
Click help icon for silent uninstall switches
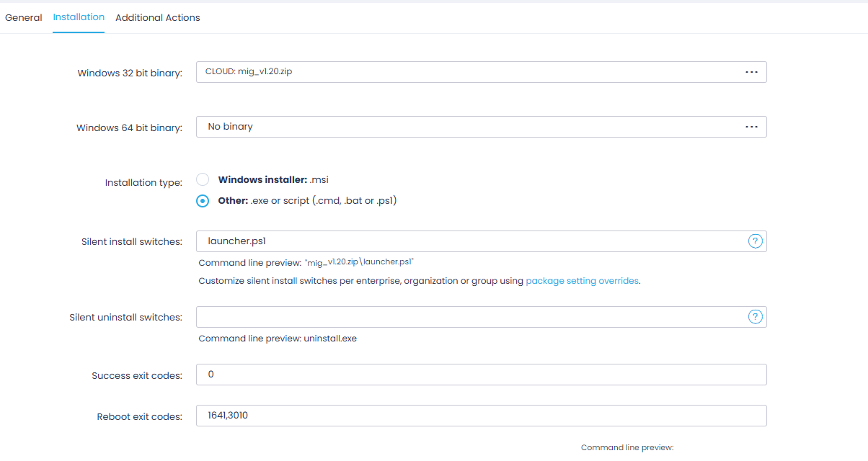(755, 317)
